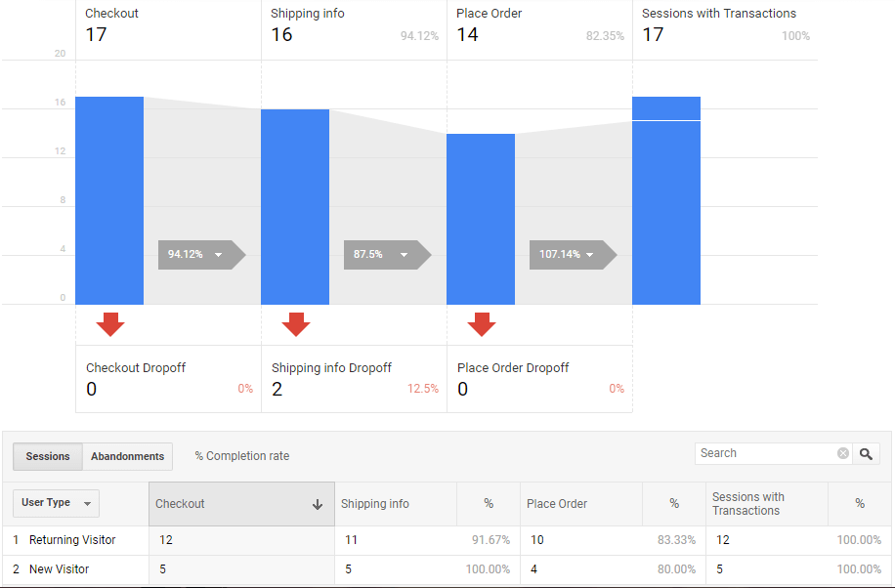
Task: Click the 82.35% Place Order header percentage
Action: 605,36
